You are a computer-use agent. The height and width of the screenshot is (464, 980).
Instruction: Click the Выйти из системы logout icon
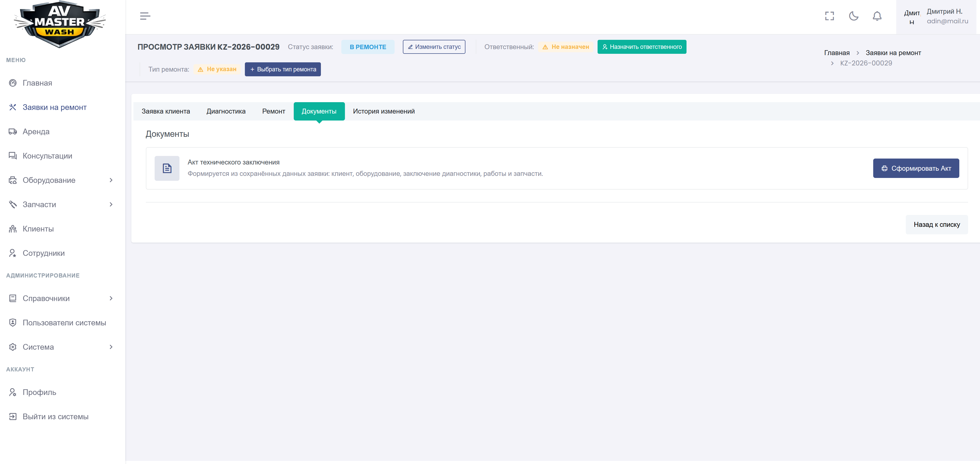coord(13,417)
